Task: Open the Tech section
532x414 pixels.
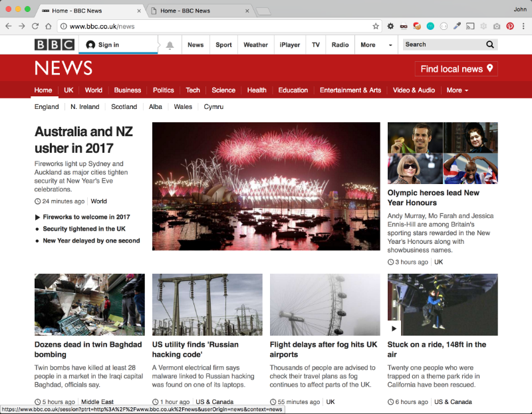Action: point(193,90)
